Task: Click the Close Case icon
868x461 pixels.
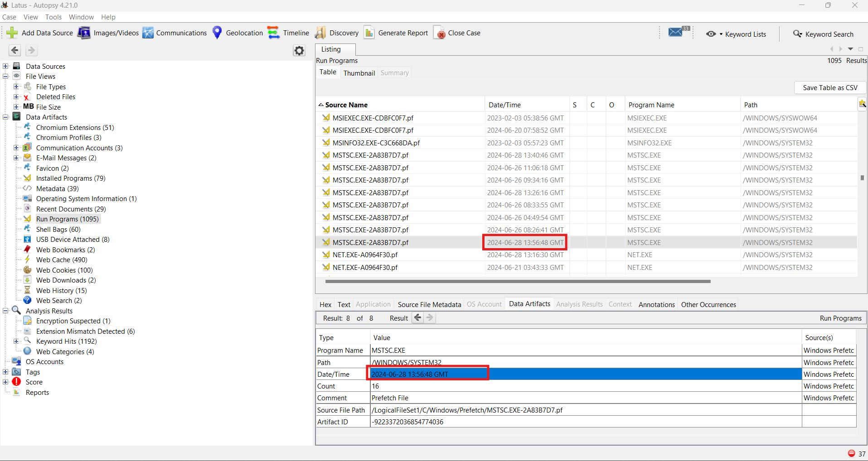Action: (x=440, y=33)
